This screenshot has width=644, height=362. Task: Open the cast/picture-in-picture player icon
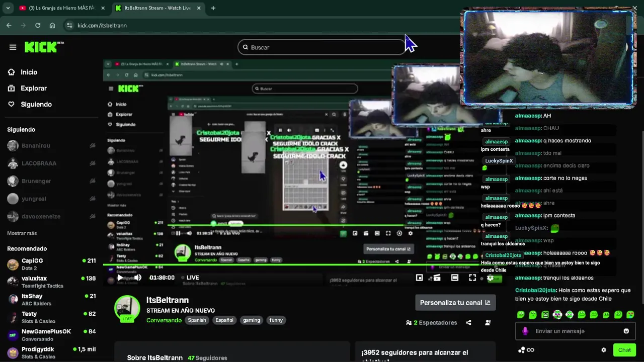437,278
